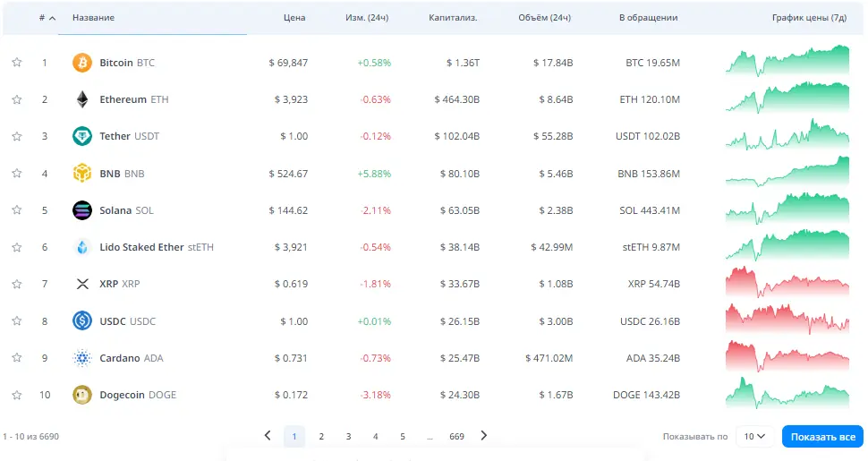Go to next page arrow
Screen dimensions: 868x461
tap(484, 436)
